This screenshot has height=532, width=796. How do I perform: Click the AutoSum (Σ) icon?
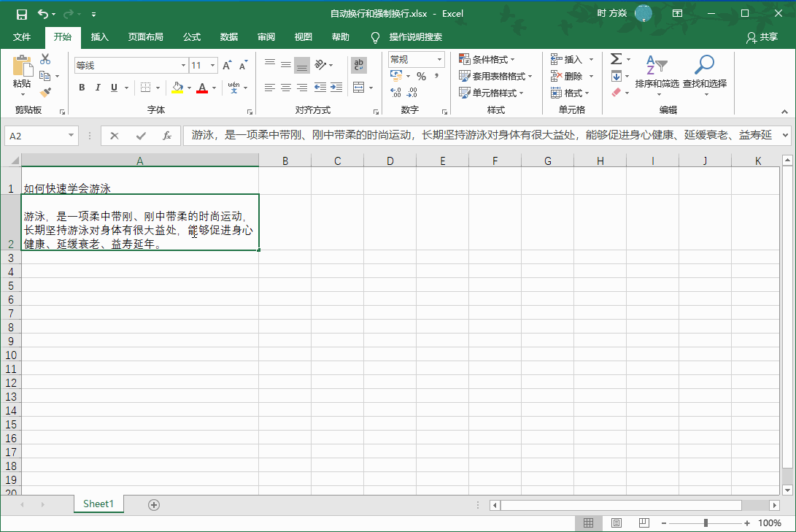[x=616, y=58]
